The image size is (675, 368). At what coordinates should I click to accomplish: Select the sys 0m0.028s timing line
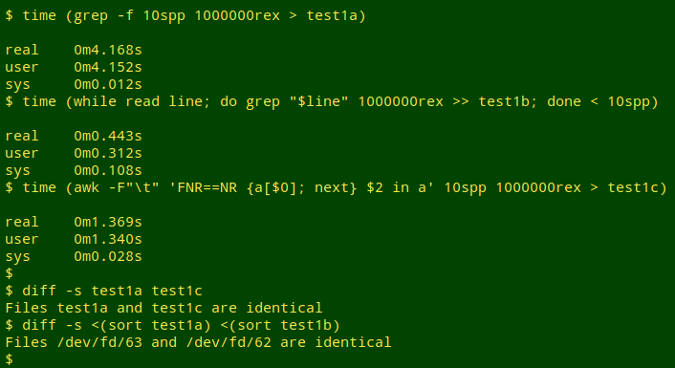tap(74, 257)
